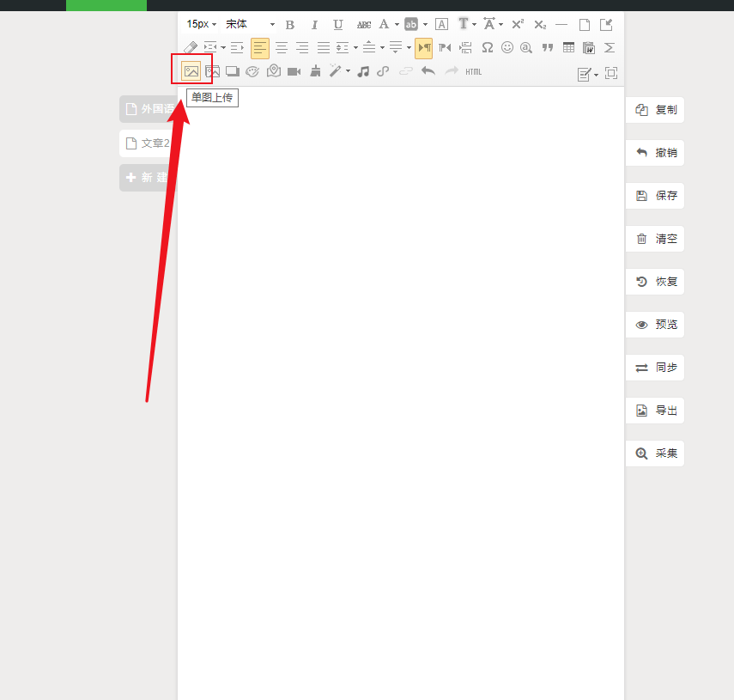Switch to HTML source mode
Screen dimensions: 734x700
click(474, 72)
